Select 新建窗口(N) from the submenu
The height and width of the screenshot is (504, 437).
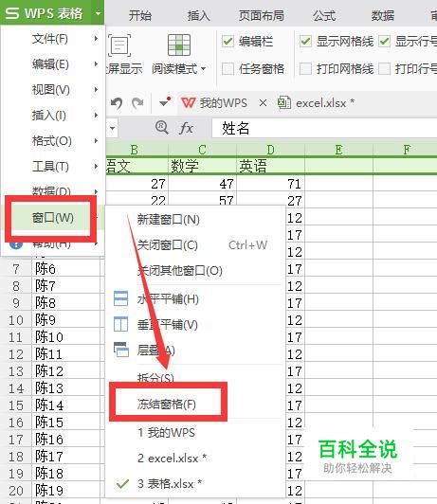195,220
